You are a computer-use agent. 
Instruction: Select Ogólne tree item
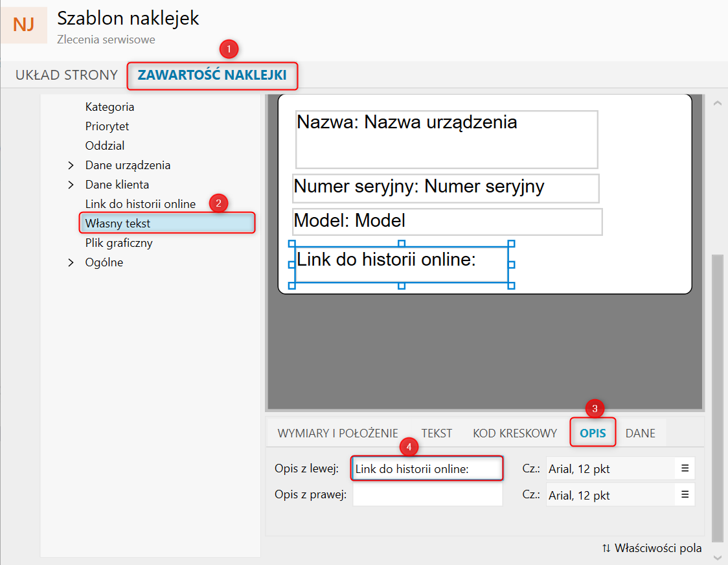104,262
